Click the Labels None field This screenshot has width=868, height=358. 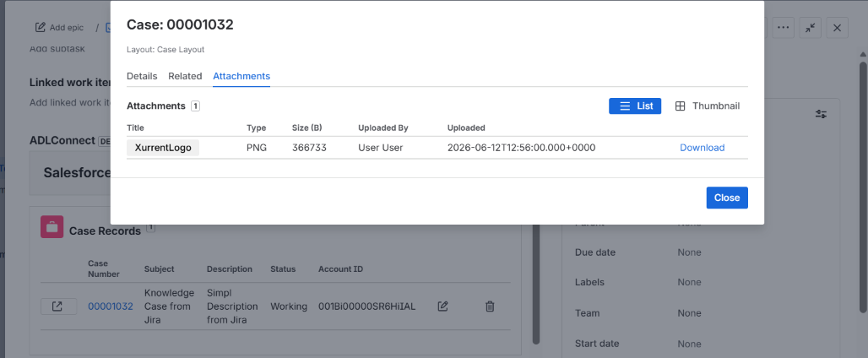coord(689,282)
